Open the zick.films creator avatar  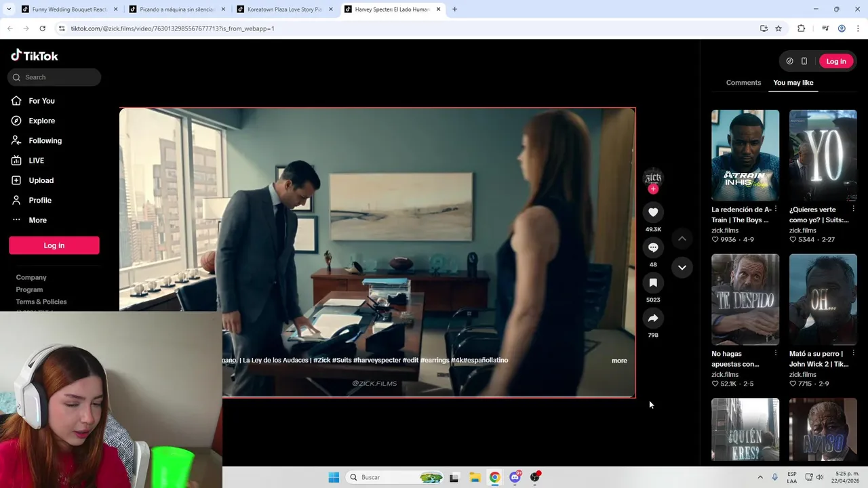(x=653, y=178)
